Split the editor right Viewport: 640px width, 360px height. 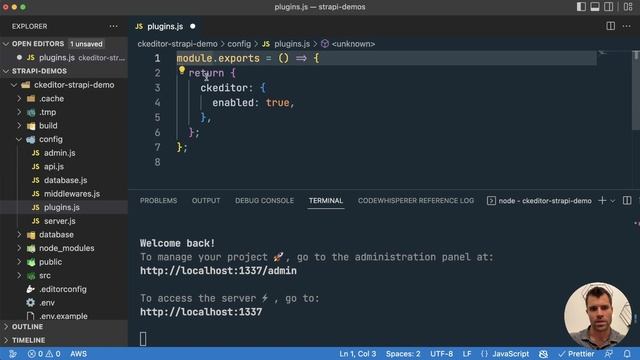[x=611, y=26]
